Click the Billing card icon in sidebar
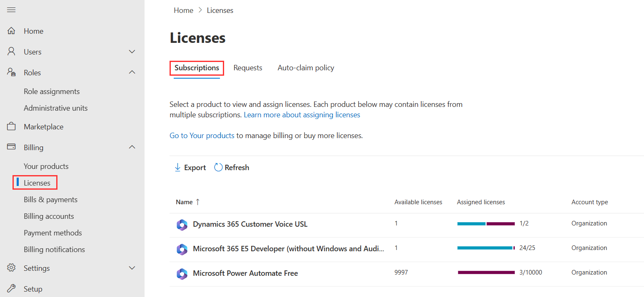The width and height of the screenshot is (644, 297). 11,147
